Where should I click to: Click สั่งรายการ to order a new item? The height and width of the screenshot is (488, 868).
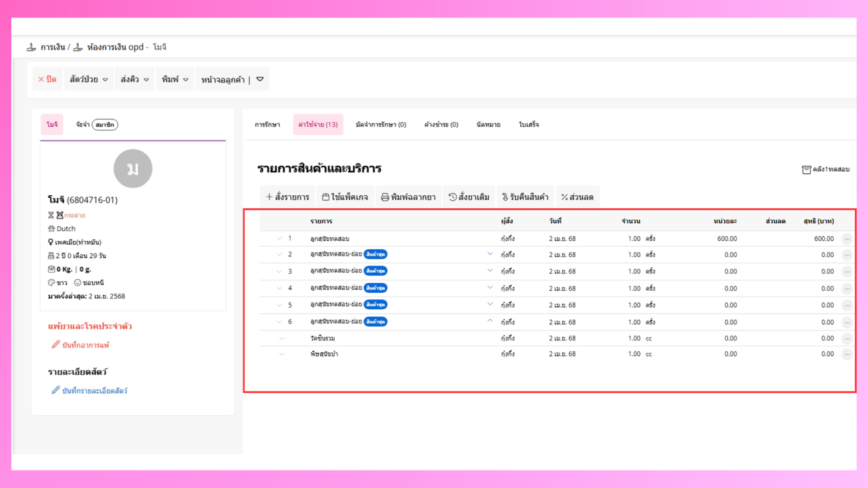[288, 197]
